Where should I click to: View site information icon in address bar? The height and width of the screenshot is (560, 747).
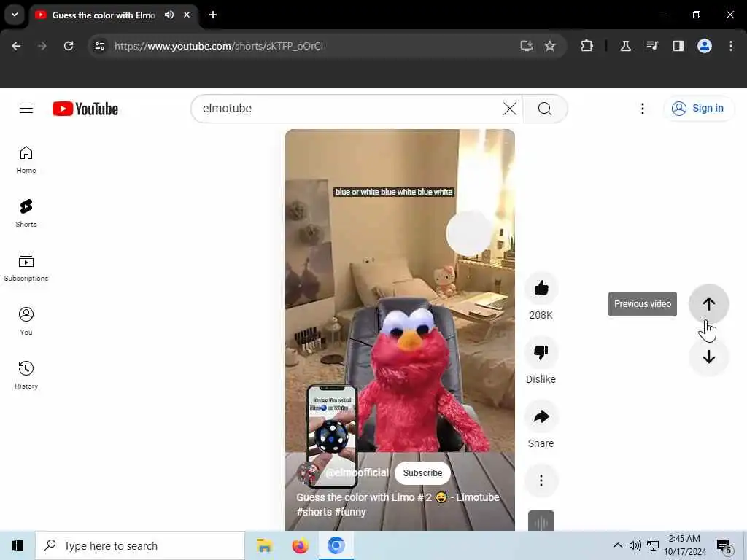point(100,46)
